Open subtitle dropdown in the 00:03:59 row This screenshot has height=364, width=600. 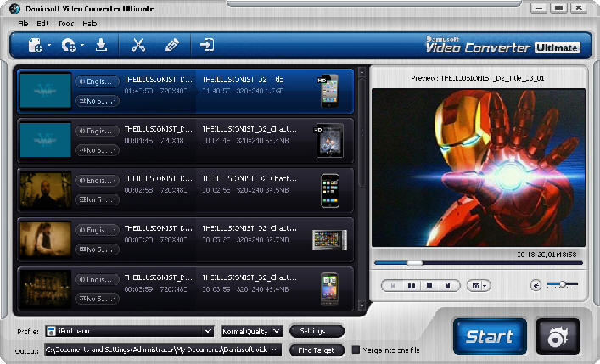click(x=97, y=299)
